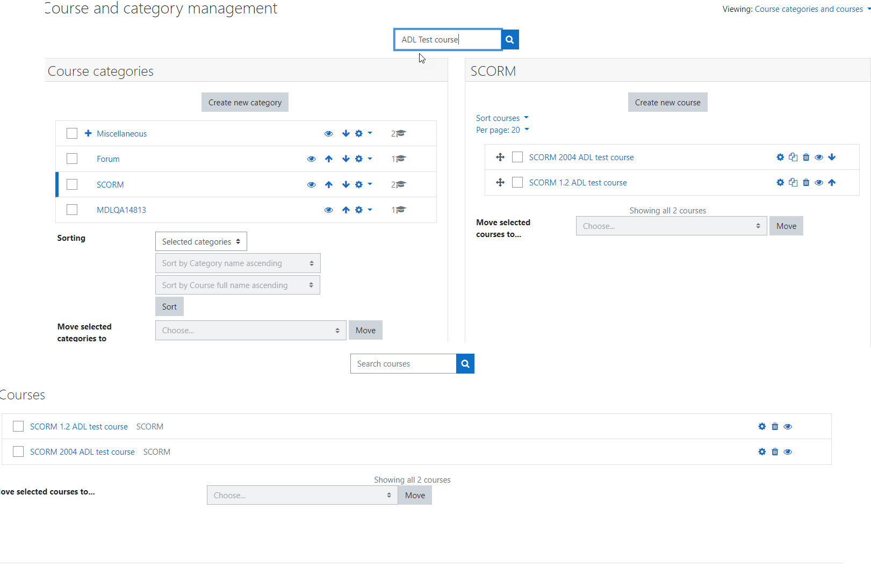Screen dimensions: 871x588
Task: Delete SCORM 1.2 ADL test course in SCORM panel
Action: (x=806, y=182)
